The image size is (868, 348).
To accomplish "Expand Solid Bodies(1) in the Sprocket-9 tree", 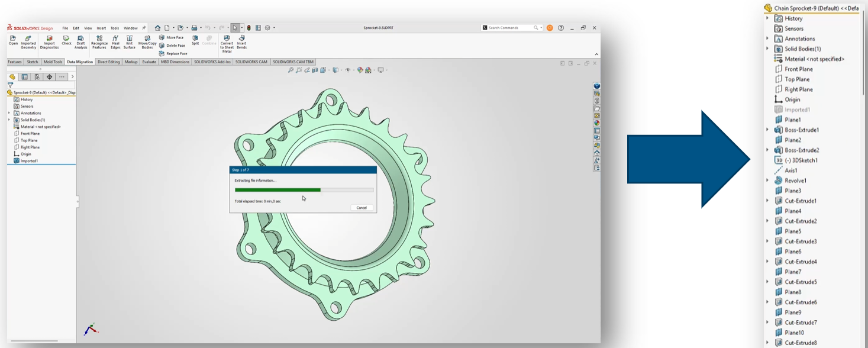I will [9, 120].
